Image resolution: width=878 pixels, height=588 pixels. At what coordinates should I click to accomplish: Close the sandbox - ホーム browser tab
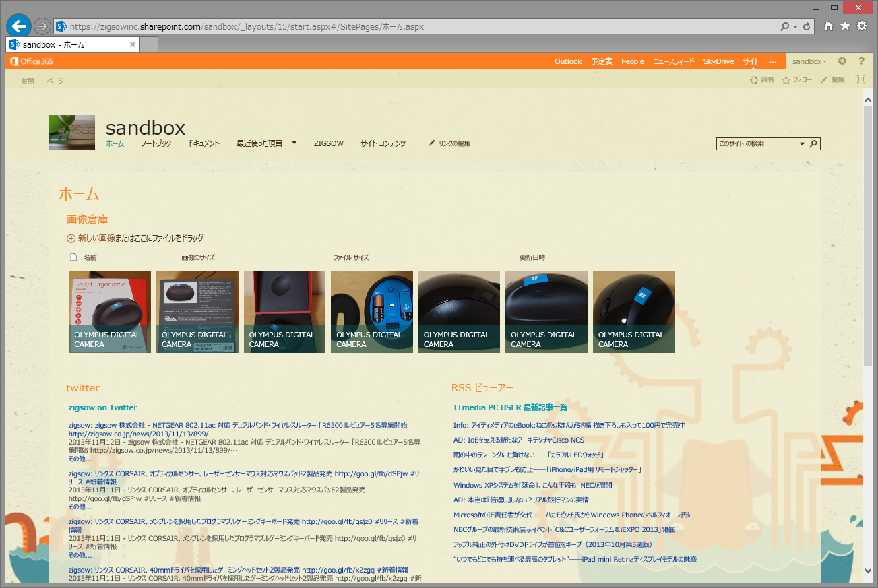click(x=133, y=45)
